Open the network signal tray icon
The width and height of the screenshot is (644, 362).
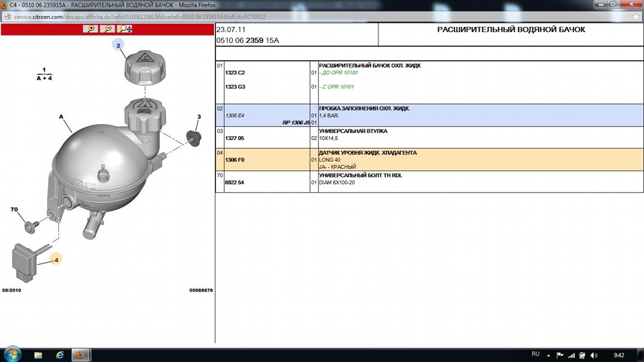click(x=572, y=355)
